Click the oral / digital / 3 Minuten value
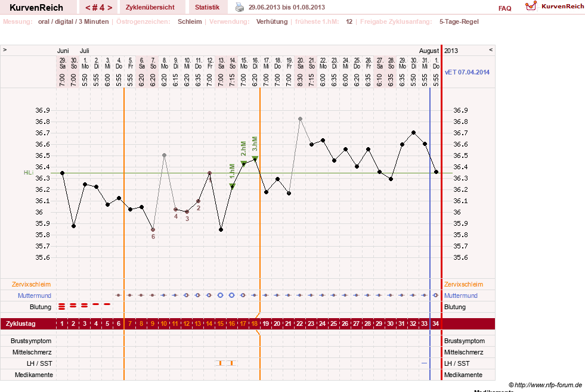 pyautogui.click(x=73, y=21)
